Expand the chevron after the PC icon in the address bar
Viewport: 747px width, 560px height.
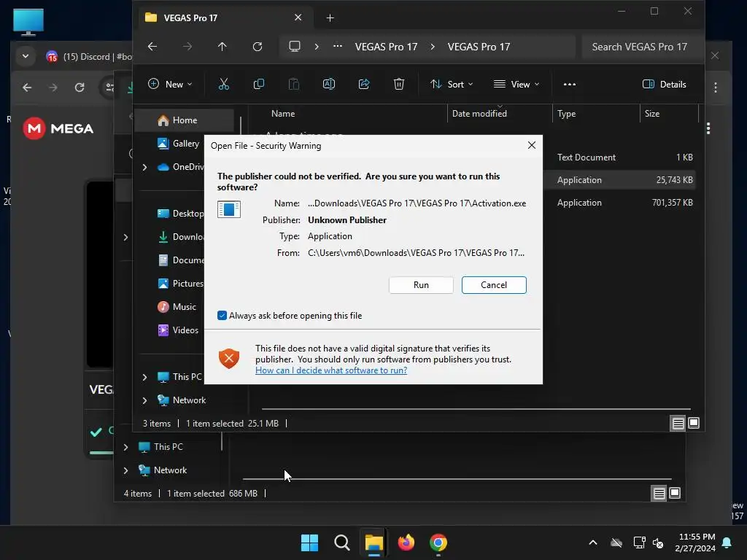(317, 46)
